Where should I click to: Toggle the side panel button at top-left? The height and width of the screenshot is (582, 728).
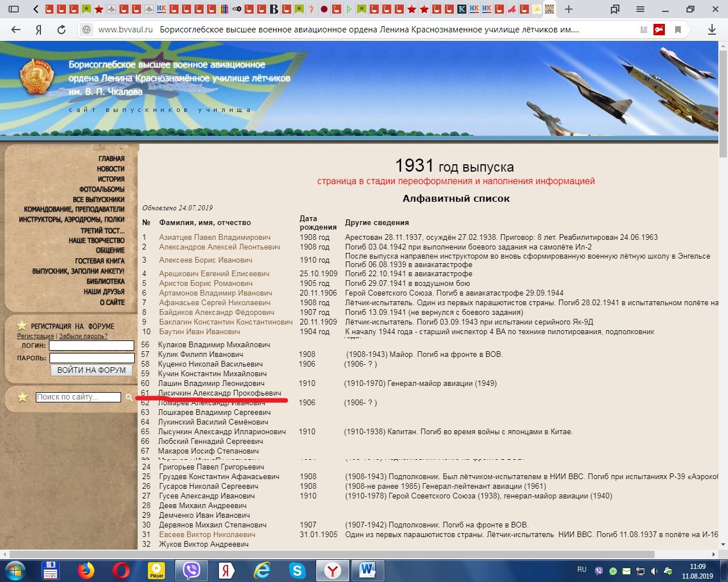coord(14,9)
